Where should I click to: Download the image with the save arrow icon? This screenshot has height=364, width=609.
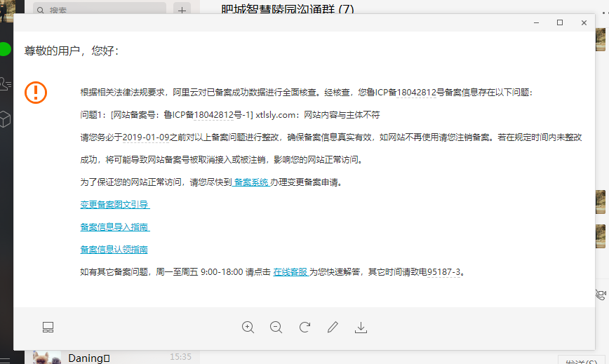point(361,327)
